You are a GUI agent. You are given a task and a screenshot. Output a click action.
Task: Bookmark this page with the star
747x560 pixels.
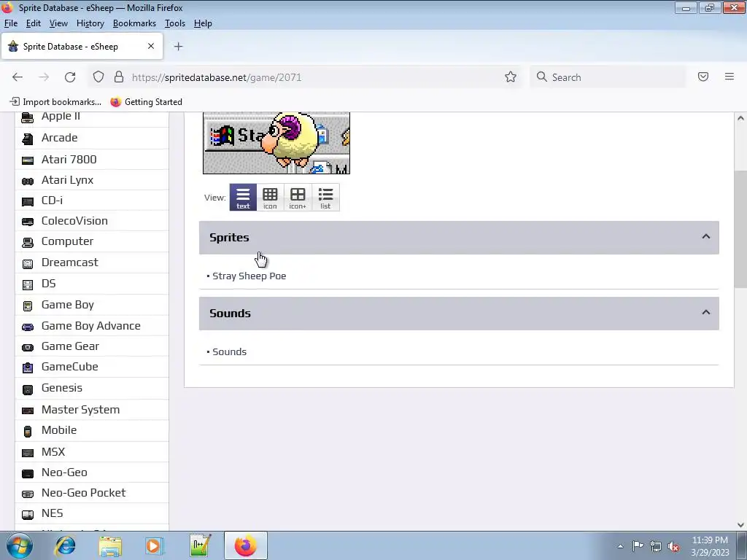coord(510,77)
